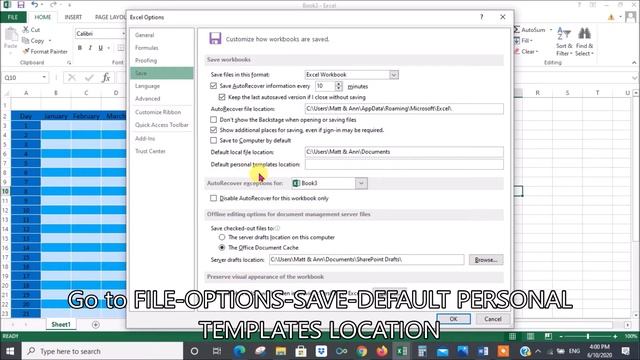Open Clipboard group dialog launcher
The image size is (640, 360).
69,63
